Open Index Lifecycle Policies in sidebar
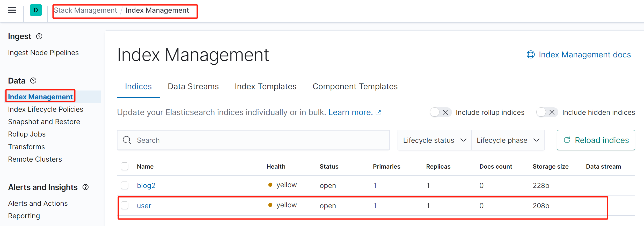Screen dimensions: 644x226 46,109
